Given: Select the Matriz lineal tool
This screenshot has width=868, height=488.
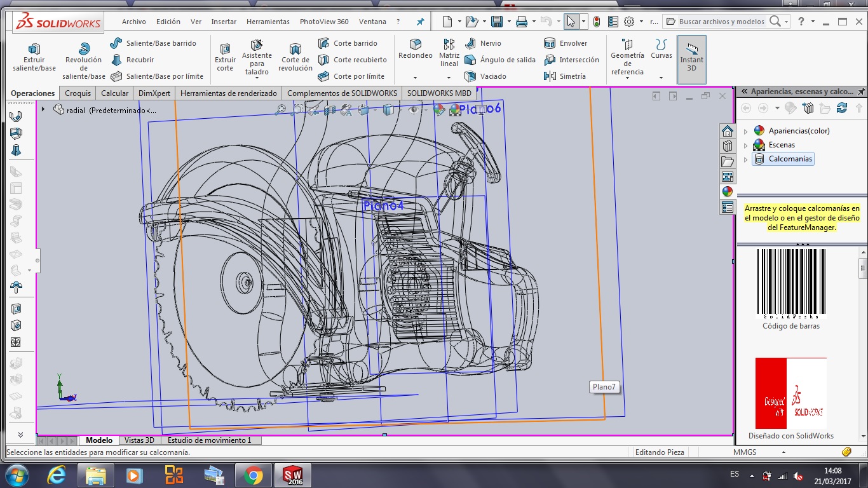Looking at the screenshot, I should 449,52.
